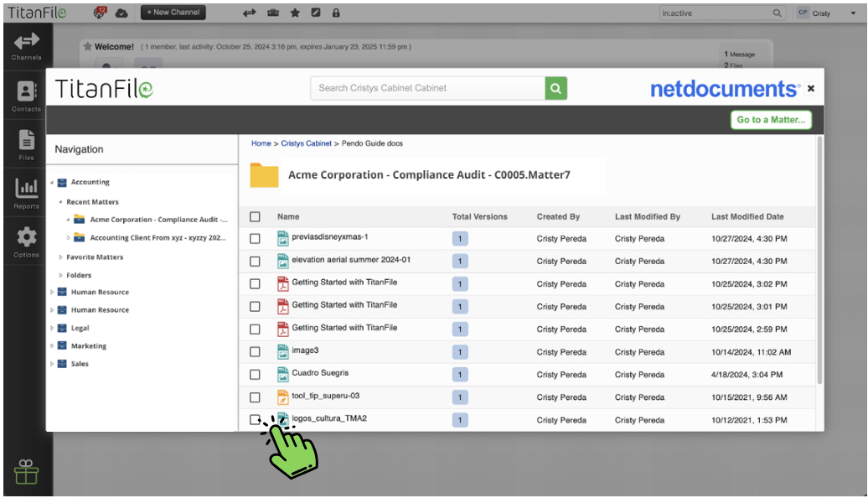Check the box for tool_tip_superu-03
Image resolution: width=868 pixels, height=498 pixels.
[x=255, y=397]
